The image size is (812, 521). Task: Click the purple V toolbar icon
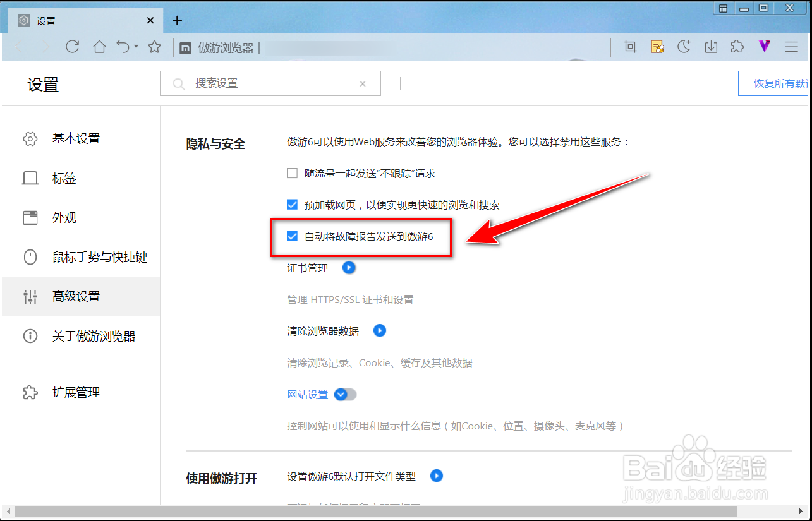point(764,47)
